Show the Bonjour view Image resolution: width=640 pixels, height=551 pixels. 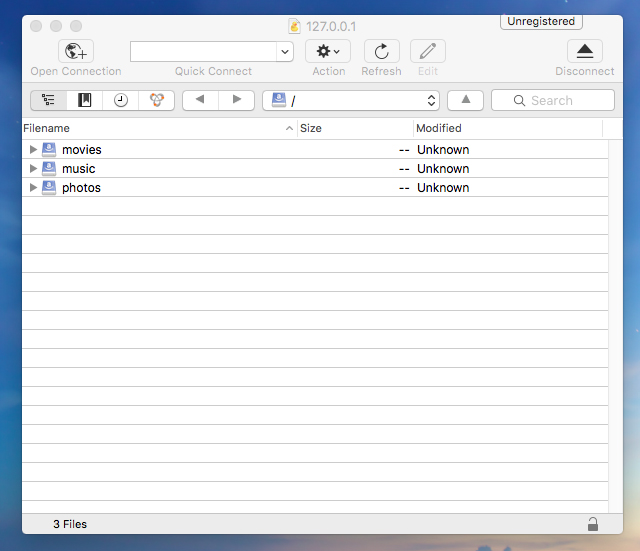coord(156,100)
